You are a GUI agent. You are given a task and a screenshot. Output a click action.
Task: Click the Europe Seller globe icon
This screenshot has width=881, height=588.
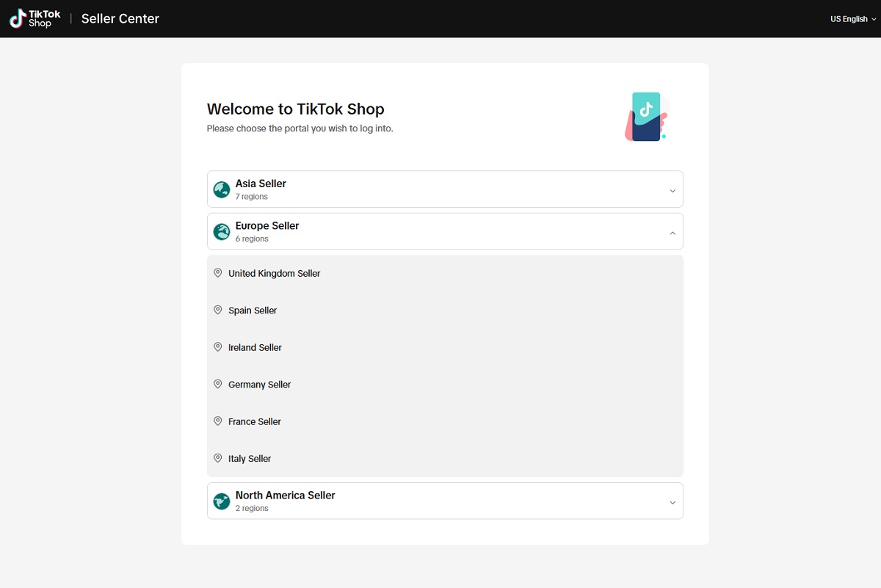pyautogui.click(x=222, y=232)
